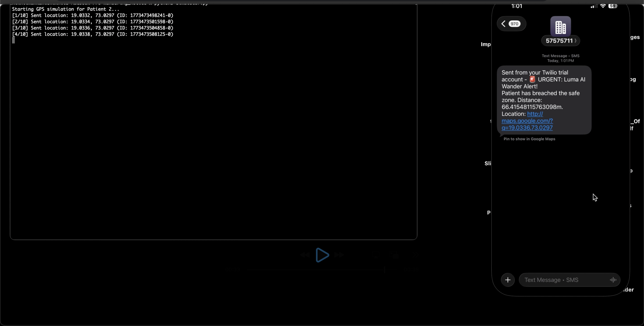Click the video timeline scrubber bar
Image resolution: width=644 pixels, height=326 pixels.
[x=315, y=269]
